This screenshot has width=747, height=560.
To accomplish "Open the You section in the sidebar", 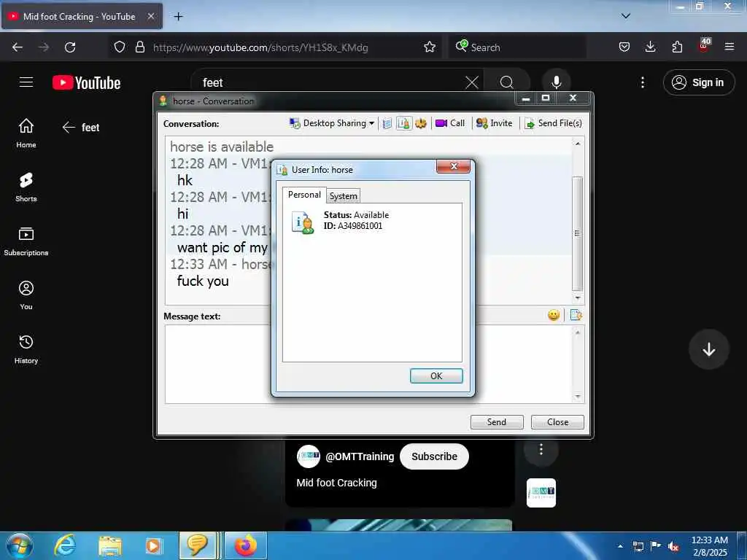I will 26,295.
